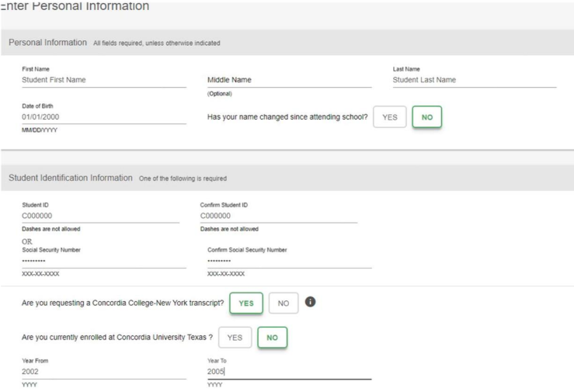The width and height of the screenshot is (574, 392).
Task: Choose YES for Concordia College-New York transcript
Action: pos(245,304)
